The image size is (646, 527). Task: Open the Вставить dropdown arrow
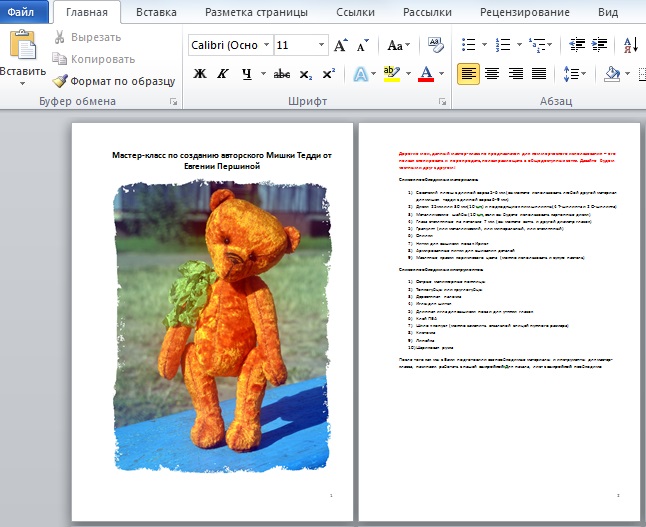click(x=23, y=83)
